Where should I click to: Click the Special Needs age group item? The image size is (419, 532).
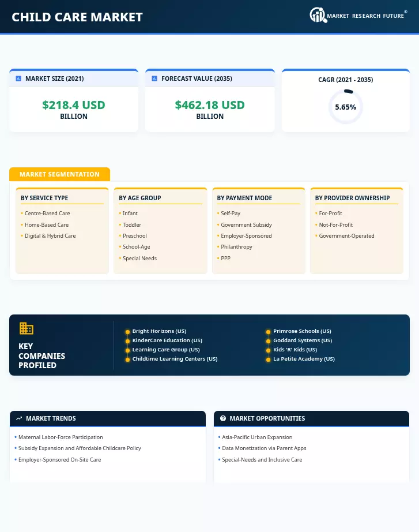tap(139, 258)
